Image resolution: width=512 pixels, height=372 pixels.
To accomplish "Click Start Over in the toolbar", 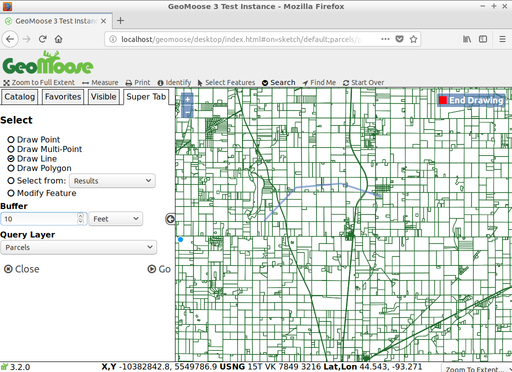I will (364, 82).
